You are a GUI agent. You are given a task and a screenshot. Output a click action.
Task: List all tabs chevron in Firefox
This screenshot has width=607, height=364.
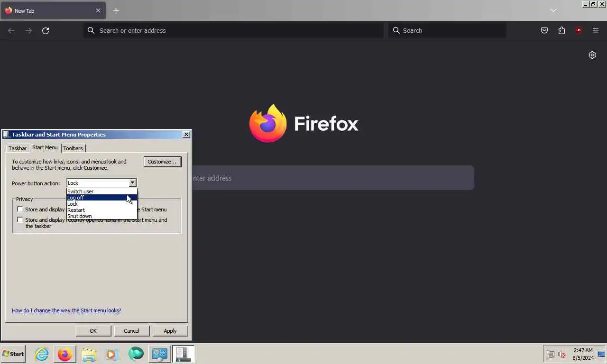coord(553,10)
